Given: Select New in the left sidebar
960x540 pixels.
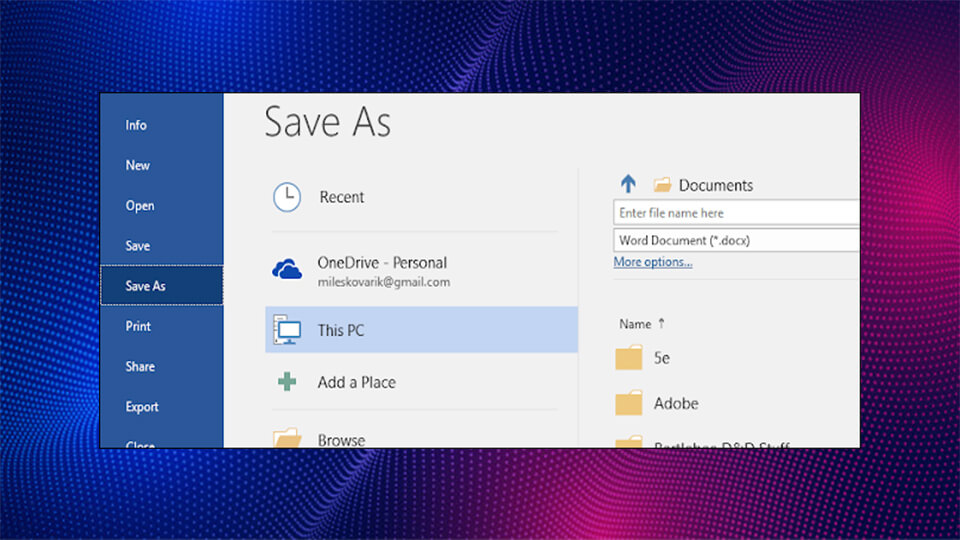Looking at the screenshot, I should coord(138,165).
